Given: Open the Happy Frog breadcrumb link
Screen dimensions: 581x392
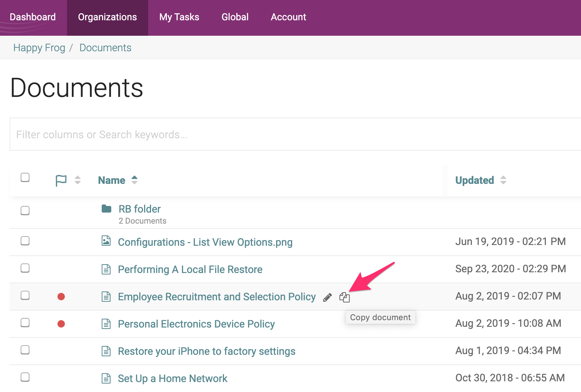Looking at the screenshot, I should [39, 48].
